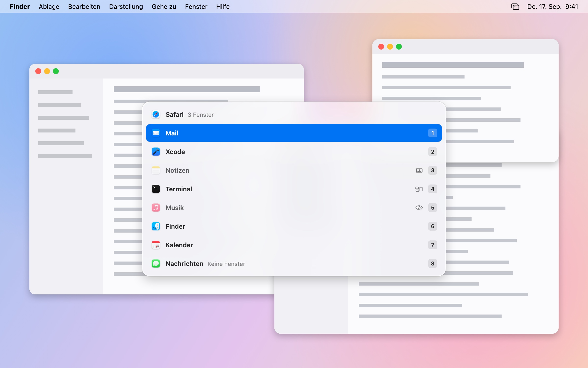Screen dimensions: 588x368
Task: Choose the Kalender entry
Action: [294, 245]
